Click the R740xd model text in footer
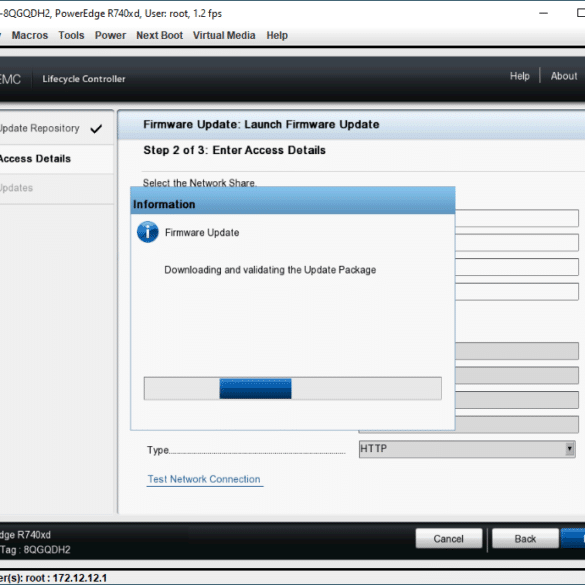Screen dimensions: 585x585 point(33,535)
